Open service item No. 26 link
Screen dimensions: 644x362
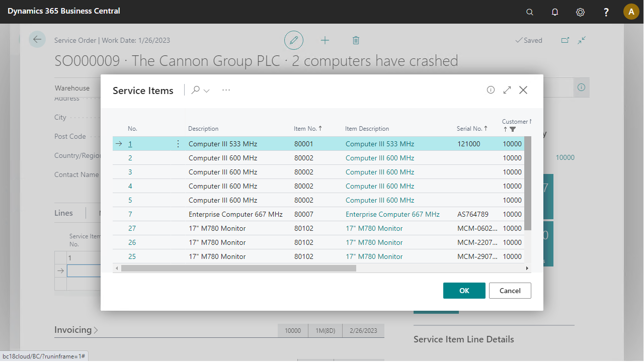[x=132, y=242]
